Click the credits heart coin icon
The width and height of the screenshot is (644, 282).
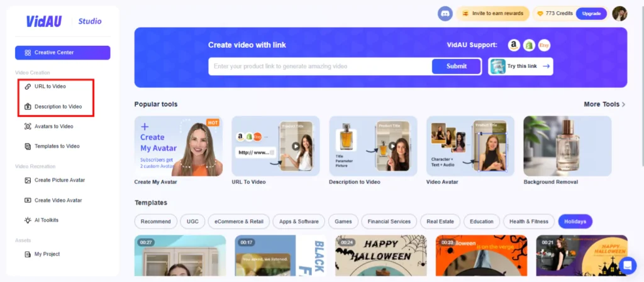coord(540,14)
